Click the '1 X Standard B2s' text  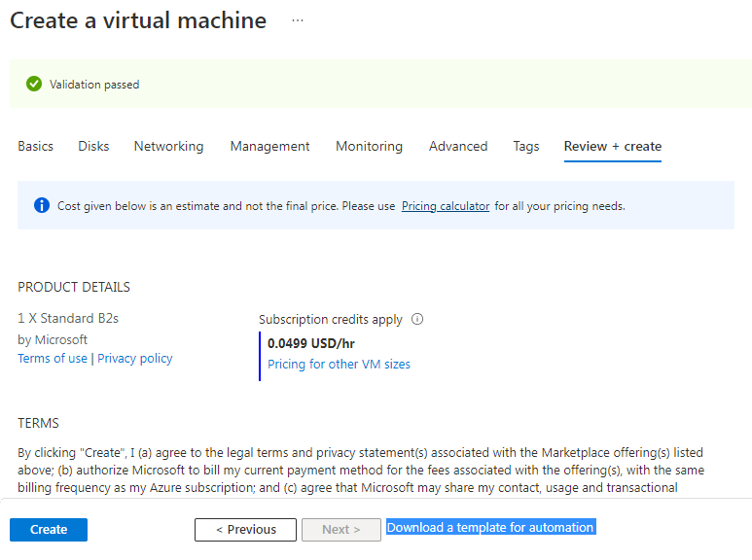68,318
